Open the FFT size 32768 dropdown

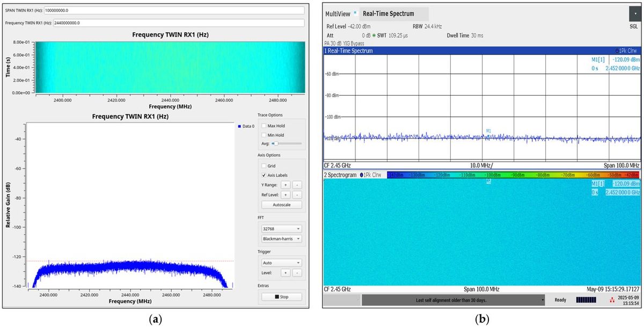(x=281, y=228)
